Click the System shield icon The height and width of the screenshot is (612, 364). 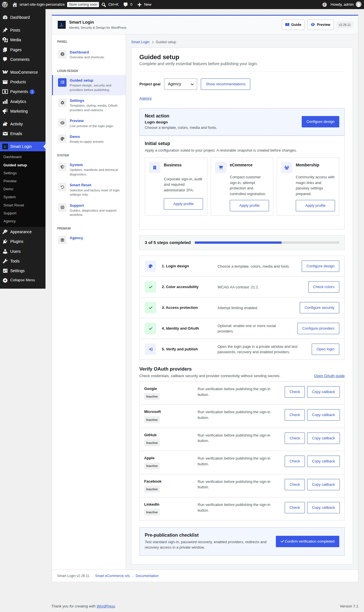[62, 167]
